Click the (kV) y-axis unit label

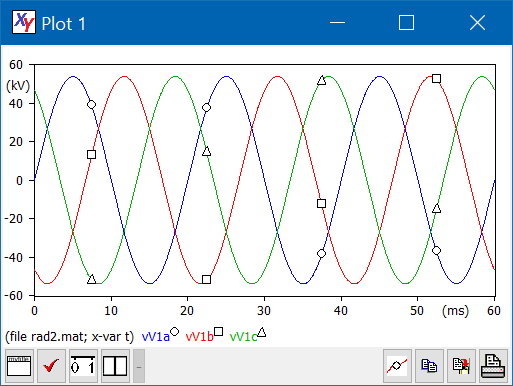coord(18,86)
